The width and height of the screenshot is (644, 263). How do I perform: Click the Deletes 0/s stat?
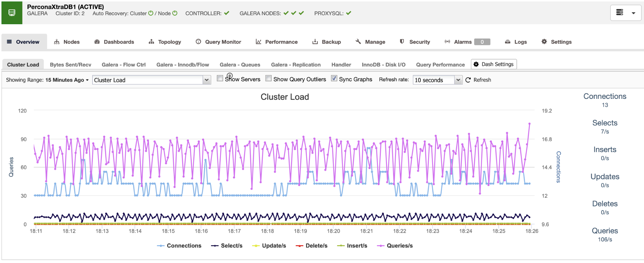pyautogui.click(x=605, y=208)
